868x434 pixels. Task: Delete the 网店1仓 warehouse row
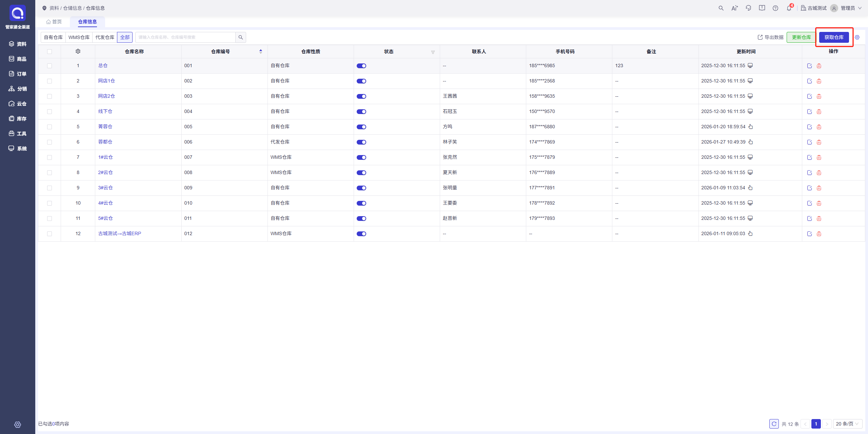click(x=819, y=81)
